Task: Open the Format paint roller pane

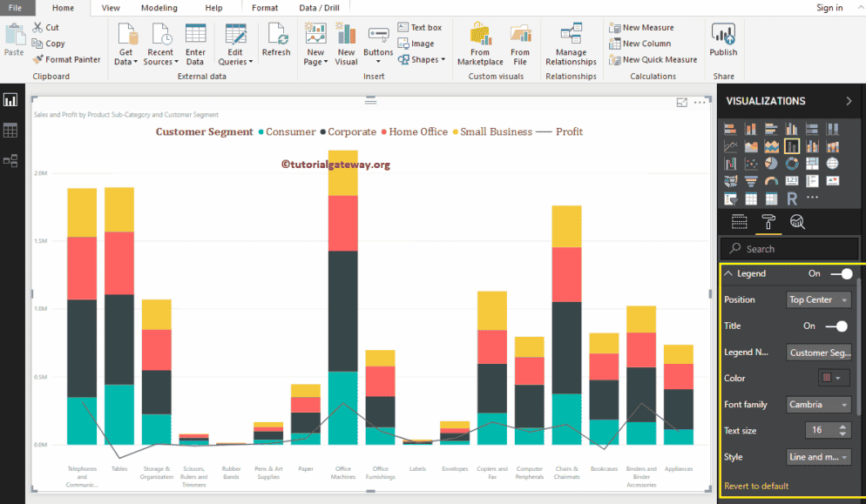Action: (768, 221)
